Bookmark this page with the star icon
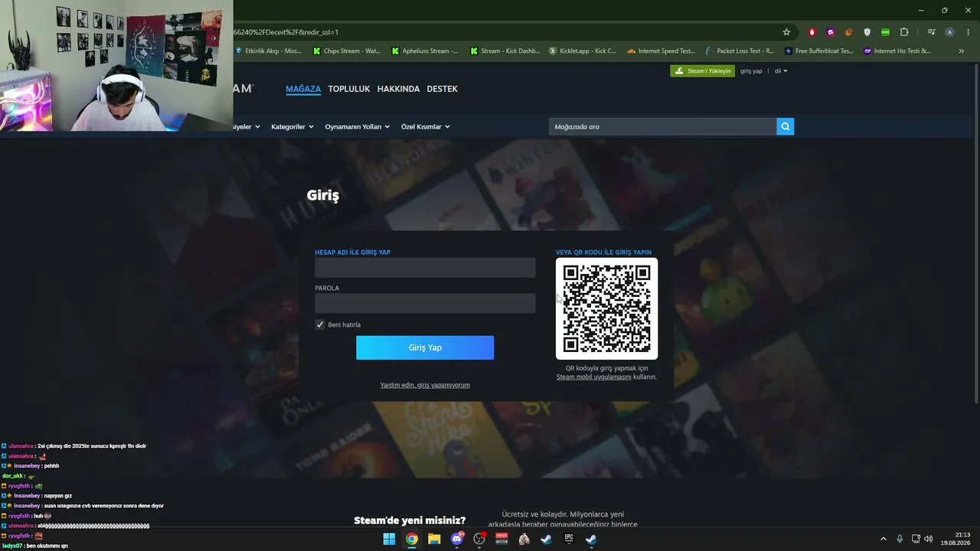980x551 pixels. pyautogui.click(x=786, y=32)
